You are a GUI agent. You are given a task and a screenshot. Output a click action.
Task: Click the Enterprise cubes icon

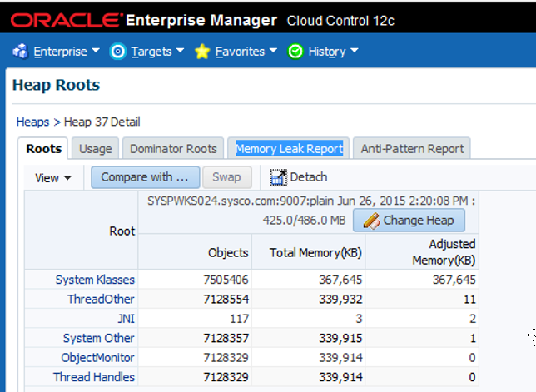pos(20,52)
